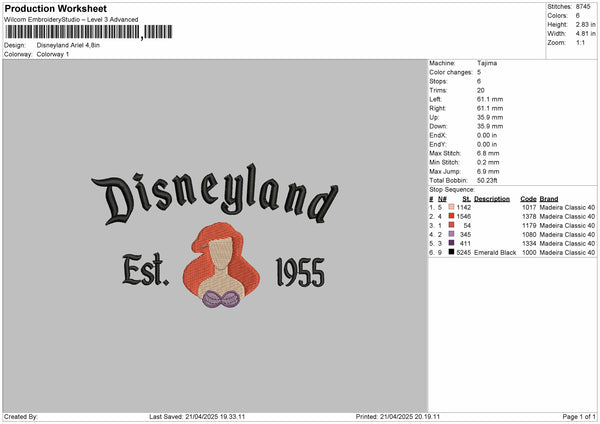Click the 'EndX:' label
This screenshot has width=600, height=424.
click(x=438, y=135)
